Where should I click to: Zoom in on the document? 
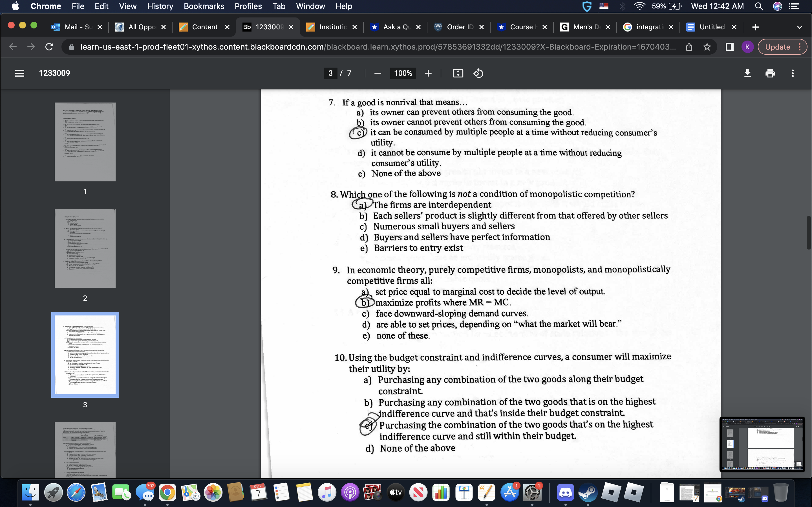(x=429, y=73)
